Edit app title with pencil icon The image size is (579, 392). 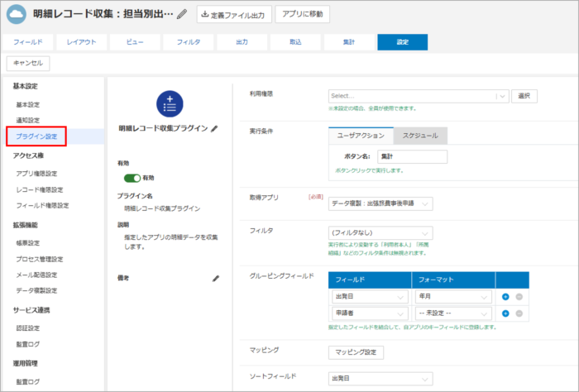182,14
